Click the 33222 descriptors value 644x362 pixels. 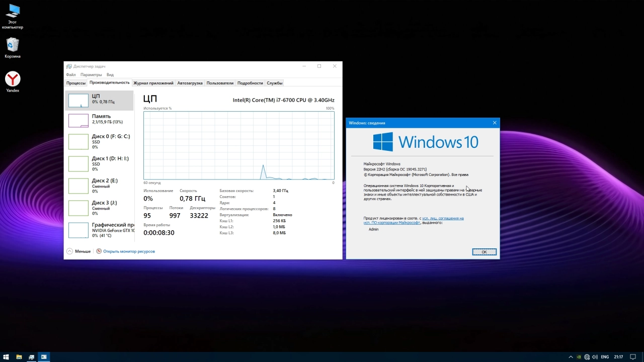pos(199,216)
